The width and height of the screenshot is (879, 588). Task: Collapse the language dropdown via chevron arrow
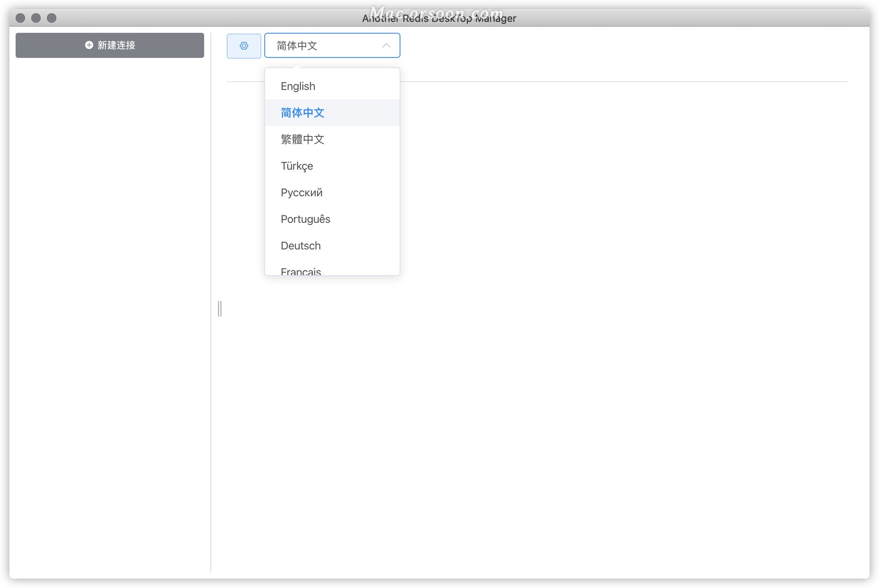pos(386,45)
